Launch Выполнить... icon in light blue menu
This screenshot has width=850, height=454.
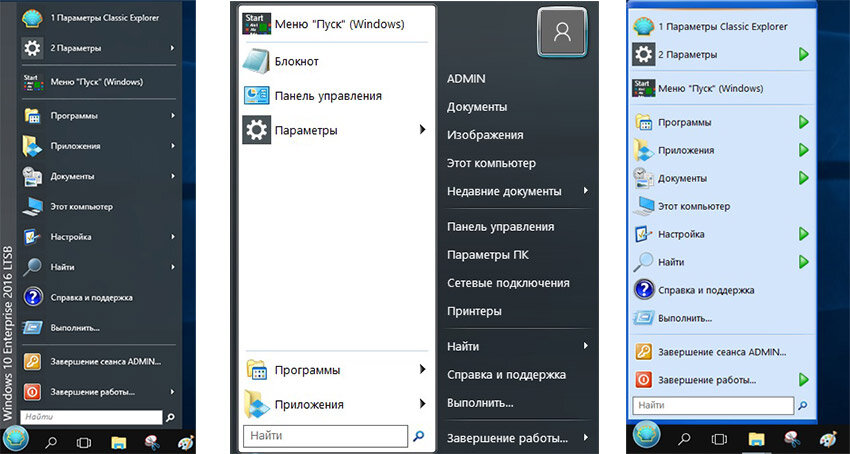coord(644,318)
